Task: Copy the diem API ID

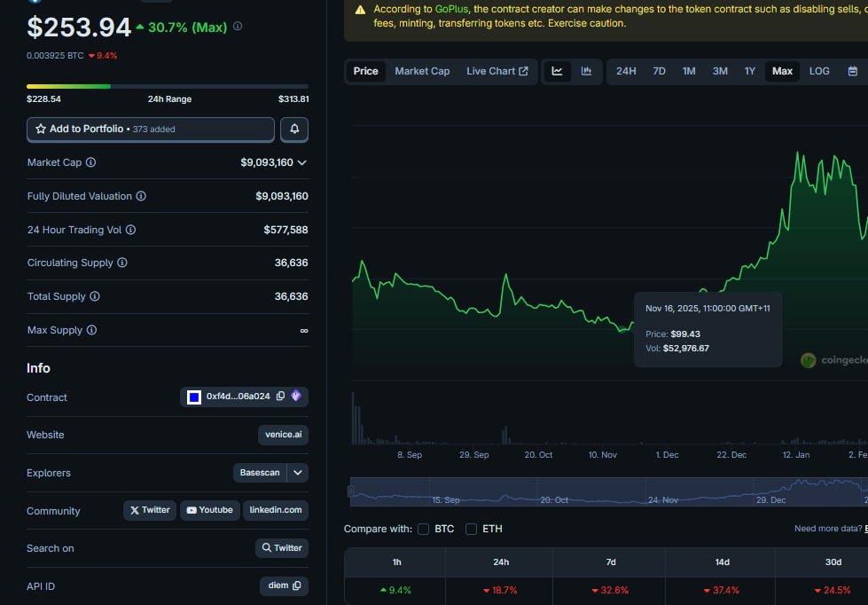Action: [x=297, y=585]
